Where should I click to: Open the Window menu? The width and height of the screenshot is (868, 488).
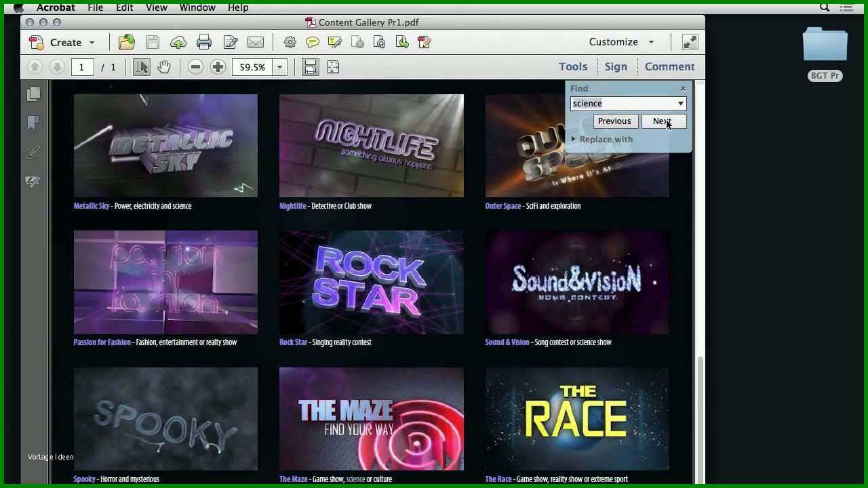tap(197, 7)
